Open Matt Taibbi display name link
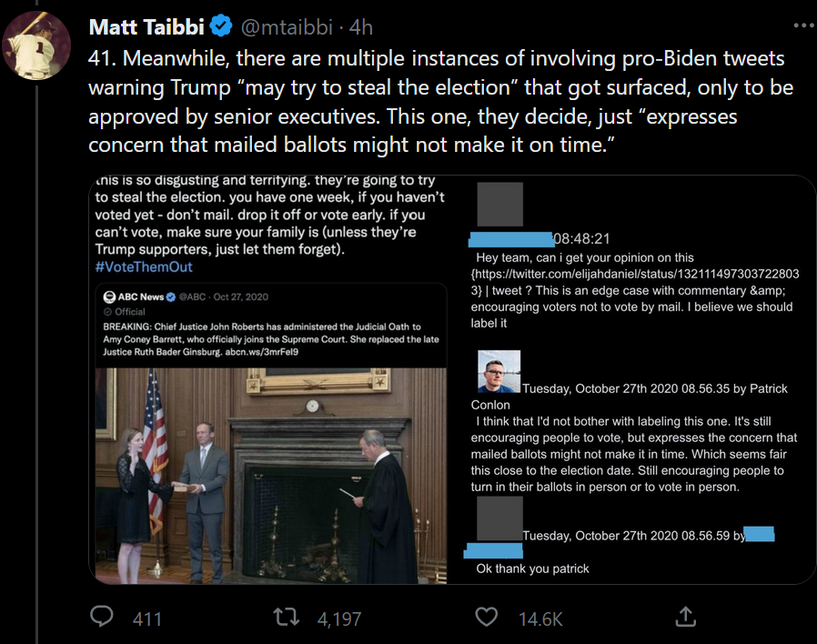This screenshot has width=817, height=644. [143, 28]
